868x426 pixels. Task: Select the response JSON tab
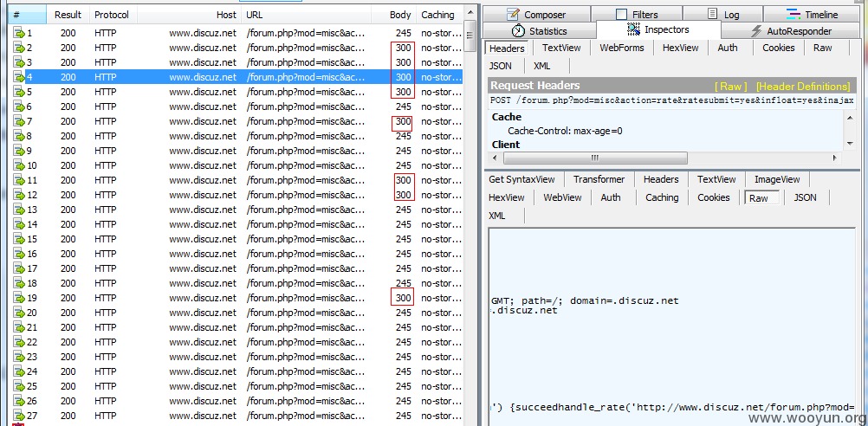pyautogui.click(x=805, y=197)
